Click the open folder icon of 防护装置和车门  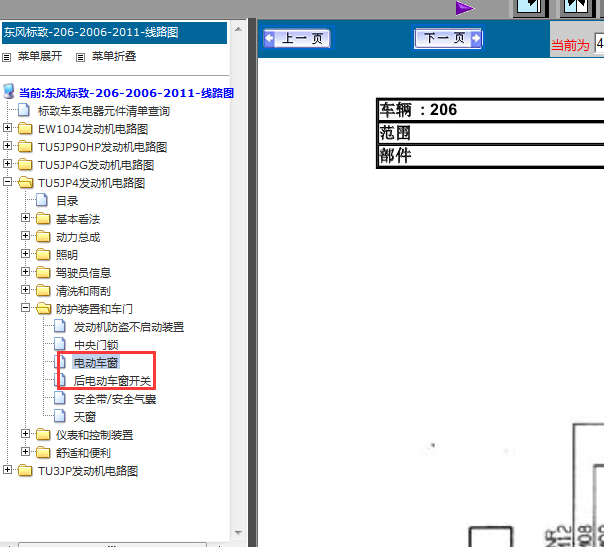(44, 308)
